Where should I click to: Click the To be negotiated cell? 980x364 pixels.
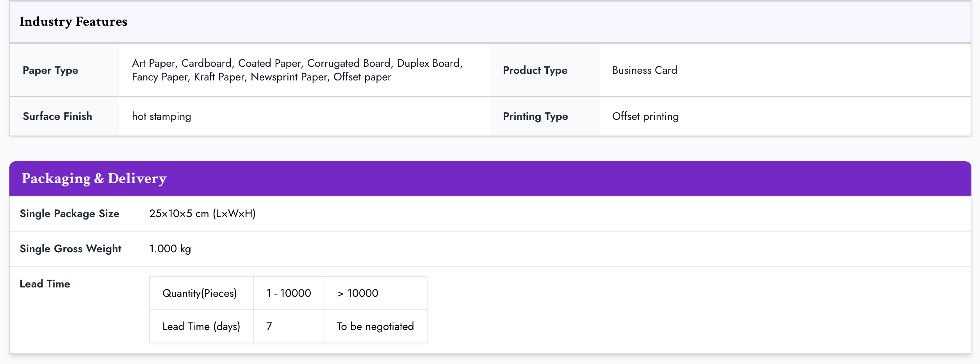(375, 327)
